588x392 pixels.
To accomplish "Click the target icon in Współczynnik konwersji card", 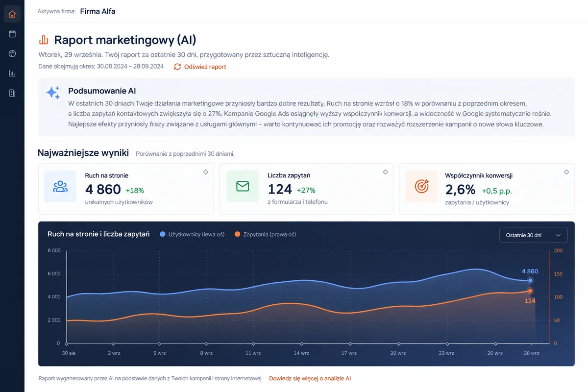I will [x=421, y=186].
